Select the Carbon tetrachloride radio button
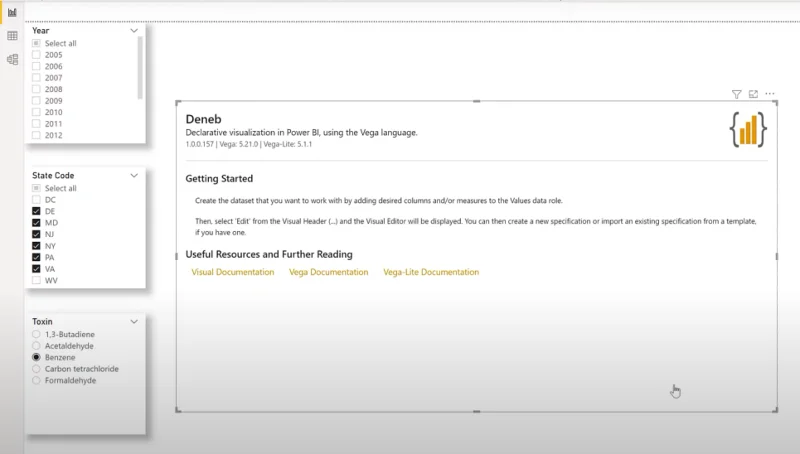800x454 pixels. (x=36, y=369)
